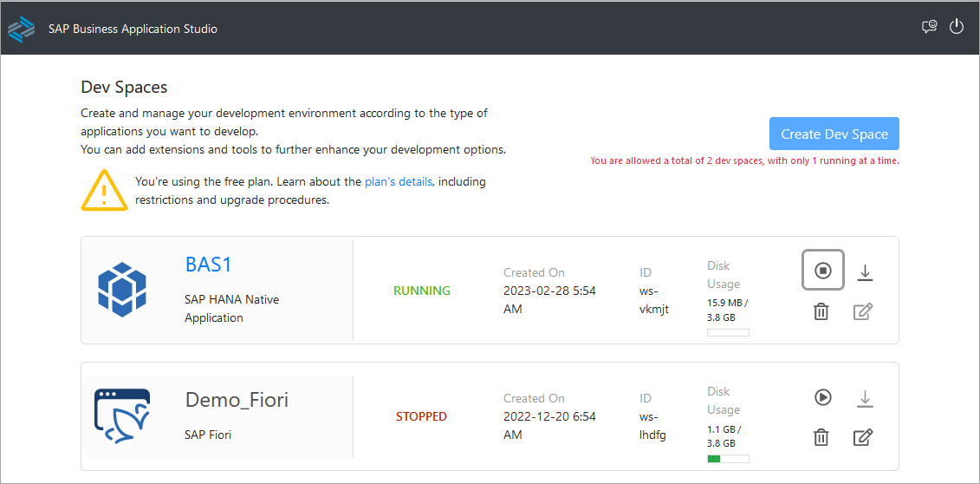Click the SAP Fiori type label

tap(208, 434)
